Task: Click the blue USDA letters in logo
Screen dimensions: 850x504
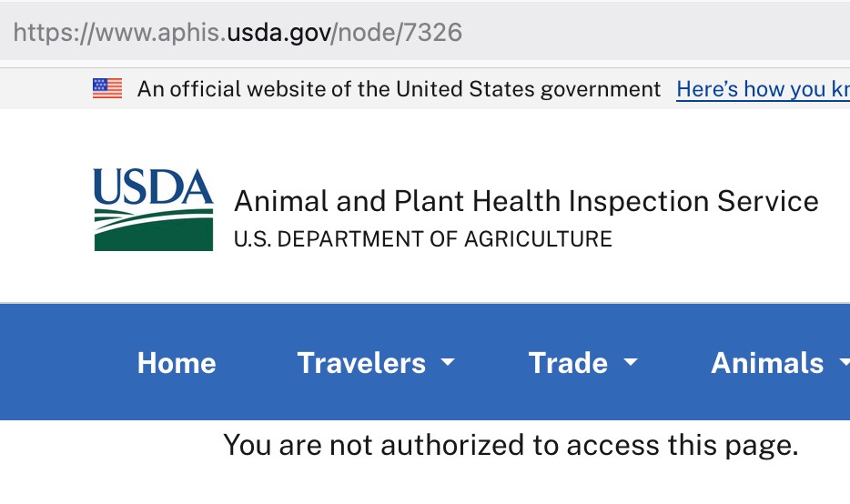Action: pos(154,186)
